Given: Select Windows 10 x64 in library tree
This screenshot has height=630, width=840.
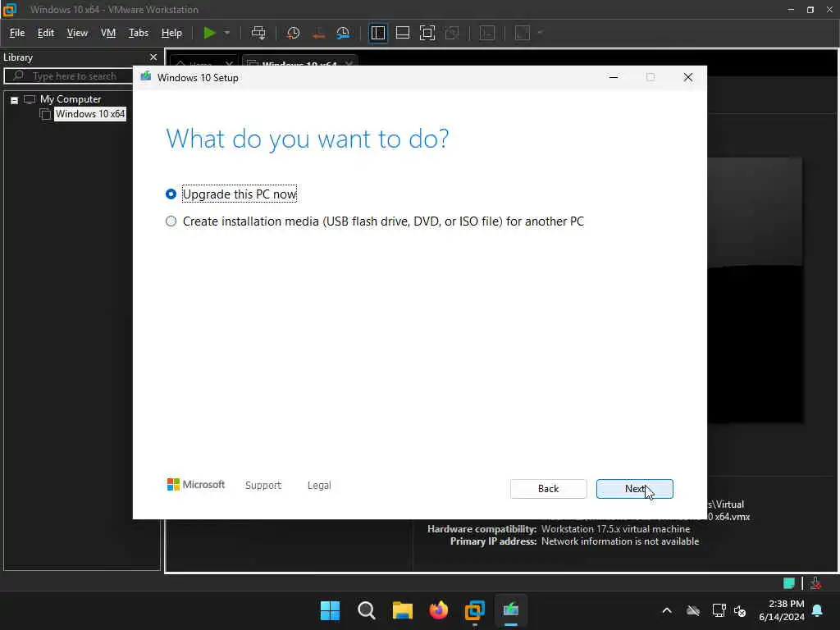Looking at the screenshot, I should 90,114.
